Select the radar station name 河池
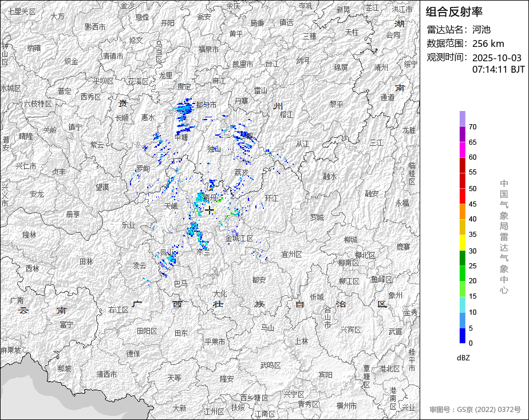This screenshot has width=529, height=420. pyautogui.click(x=481, y=30)
